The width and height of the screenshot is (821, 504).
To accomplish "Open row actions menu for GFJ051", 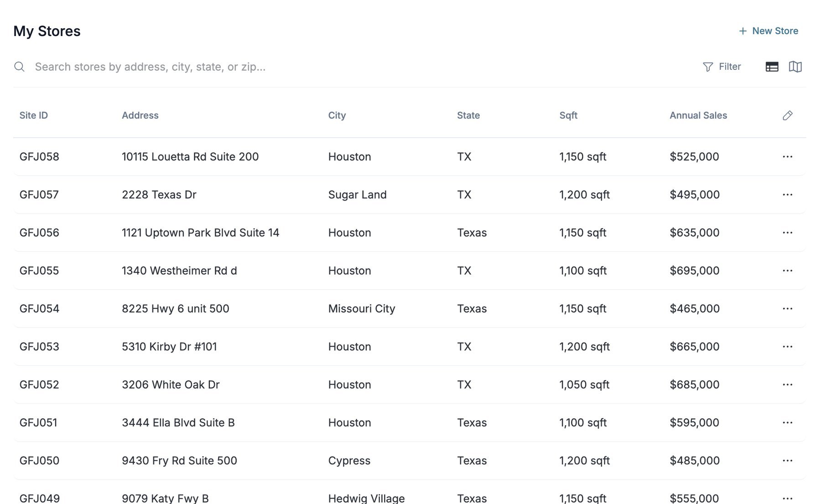I will pos(787,423).
